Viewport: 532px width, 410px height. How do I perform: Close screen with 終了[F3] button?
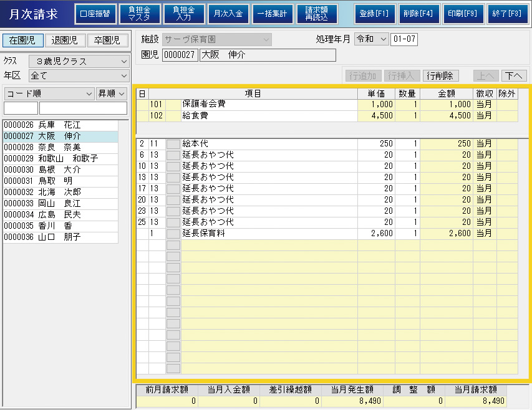[x=506, y=14]
